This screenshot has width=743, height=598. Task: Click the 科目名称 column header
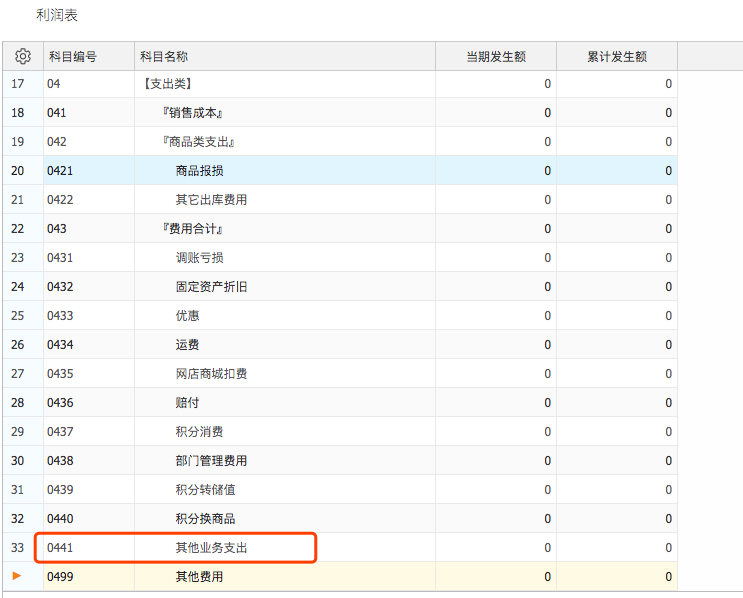coord(164,57)
